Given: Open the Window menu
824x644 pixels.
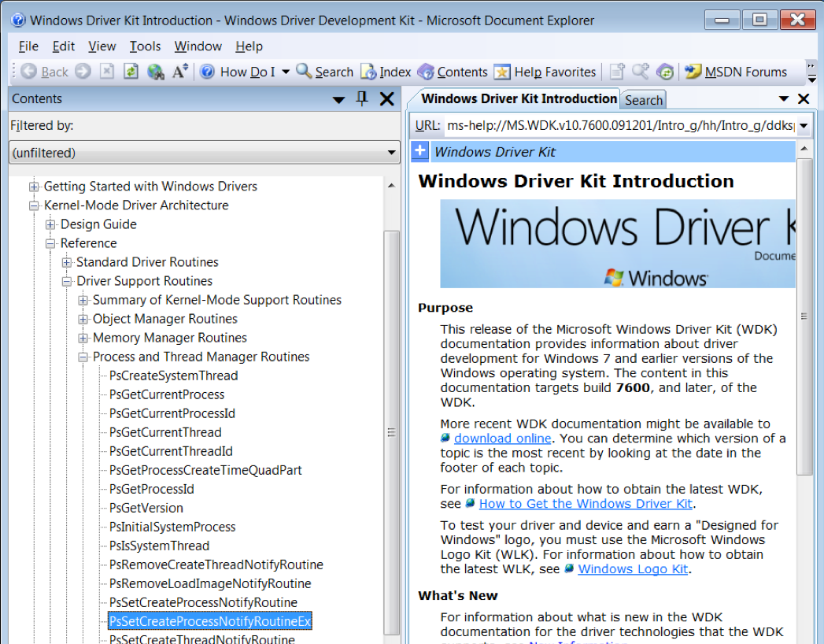Looking at the screenshot, I should [198, 46].
